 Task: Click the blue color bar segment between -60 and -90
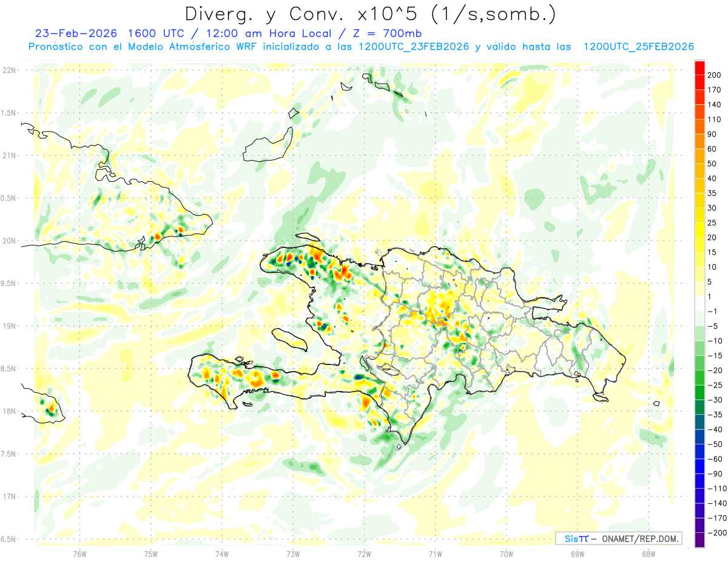pos(699,466)
